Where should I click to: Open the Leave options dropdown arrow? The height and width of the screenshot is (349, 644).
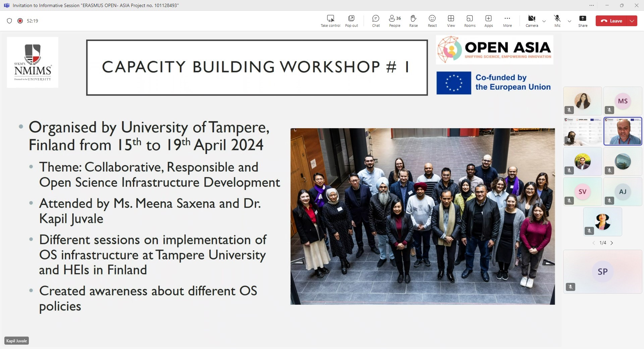(x=632, y=21)
